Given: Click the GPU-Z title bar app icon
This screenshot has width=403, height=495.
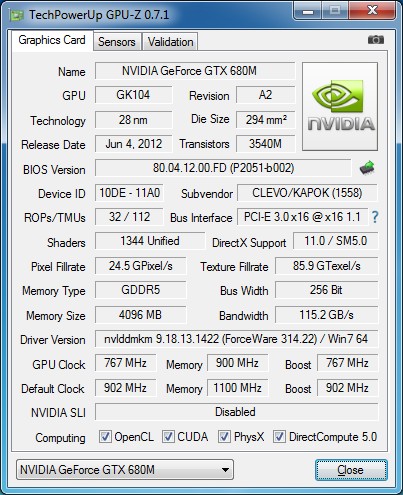Looking at the screenshot, I should point(17,15).
